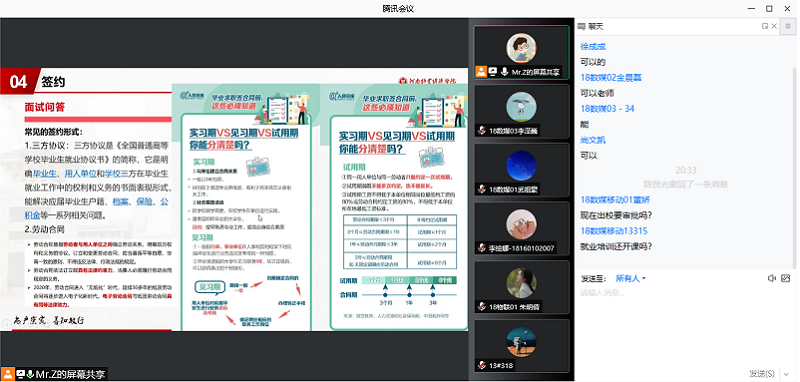800x382 pixels.
Task: Click muted mic icon on 13#318 tile
Action: coord(481,365)
